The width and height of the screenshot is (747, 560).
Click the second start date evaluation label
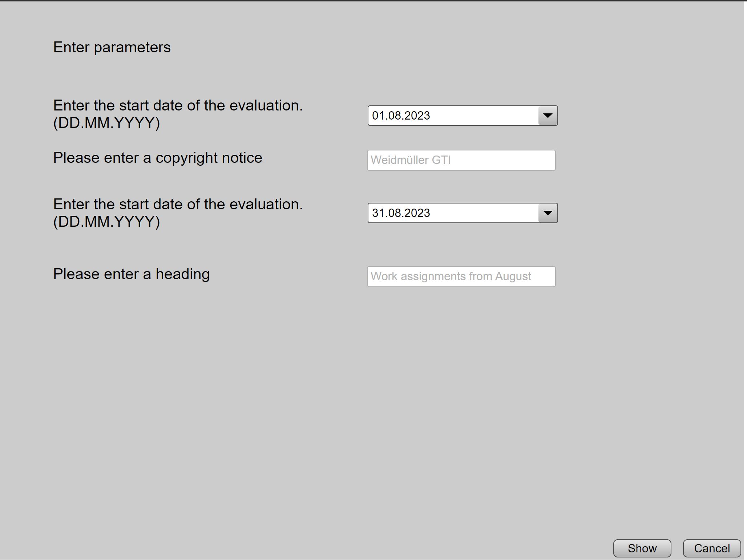pyautogui.click(x=178, y=204)
